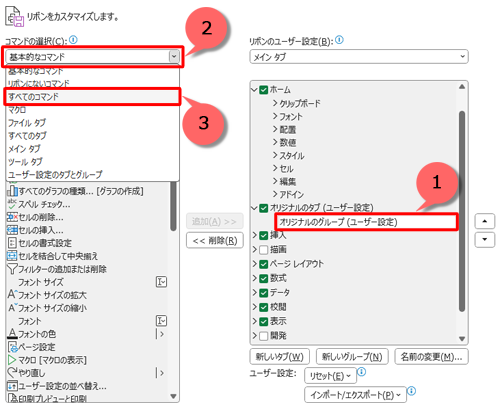The height and width of the screenshot is (409, 500).
Task: Uncheck the ホーム tab checkbox
Action: 264,90
